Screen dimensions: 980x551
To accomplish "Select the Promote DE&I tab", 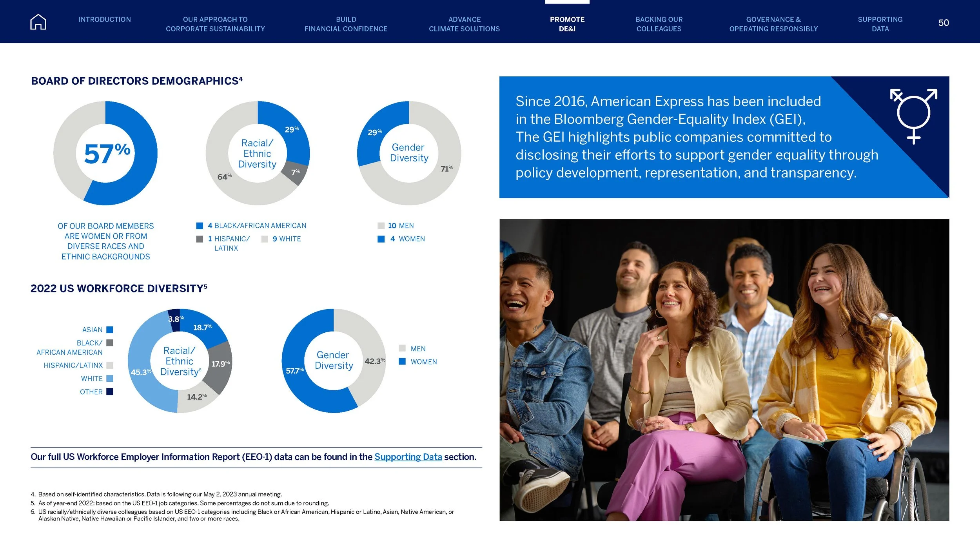I will click(567, 24).
